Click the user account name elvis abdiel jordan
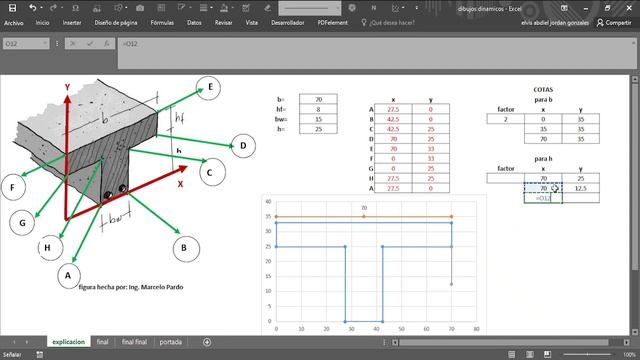This screenshot has width=640, height=360. click(555, 23)
